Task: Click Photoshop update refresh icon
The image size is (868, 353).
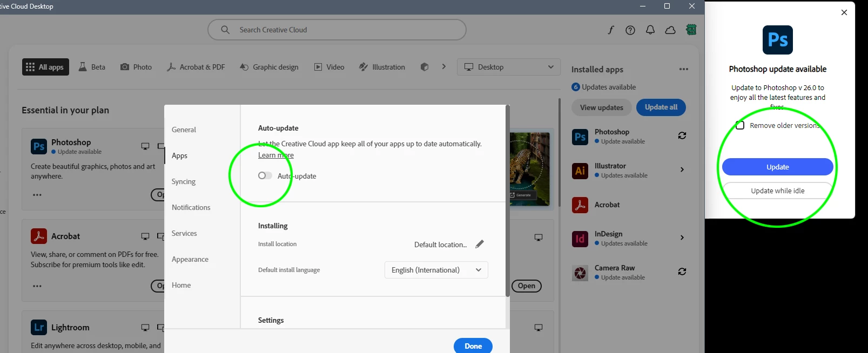Action: (682, 135)
